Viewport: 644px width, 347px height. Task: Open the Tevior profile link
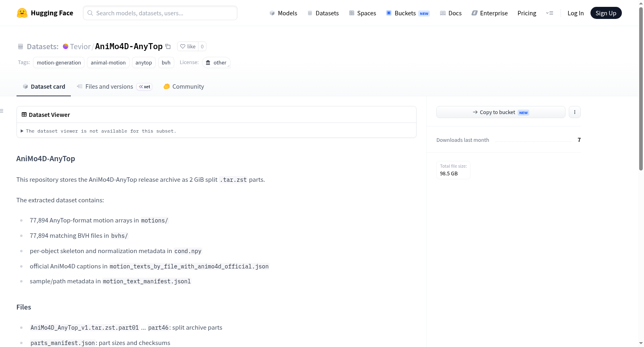[x=80, y=46]
